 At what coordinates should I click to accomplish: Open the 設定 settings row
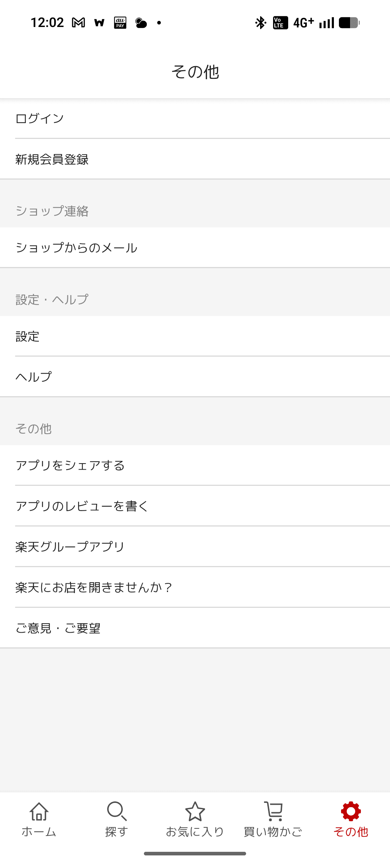[195, 336]
